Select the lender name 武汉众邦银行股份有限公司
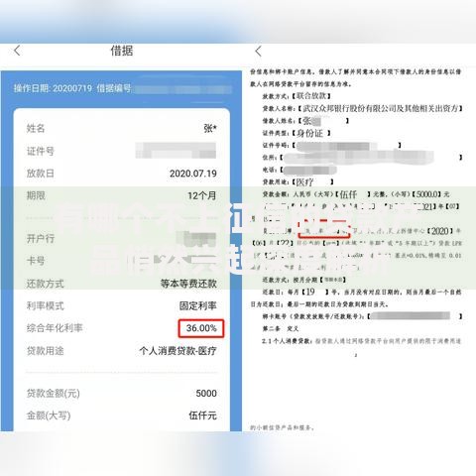This screenshot has height=476, width=476. pos(349,108)
